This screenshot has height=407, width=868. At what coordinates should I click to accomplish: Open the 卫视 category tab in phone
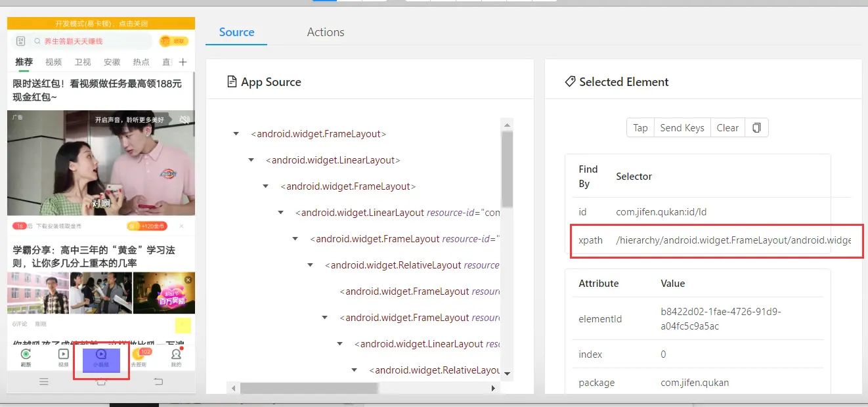click(83, 62)
